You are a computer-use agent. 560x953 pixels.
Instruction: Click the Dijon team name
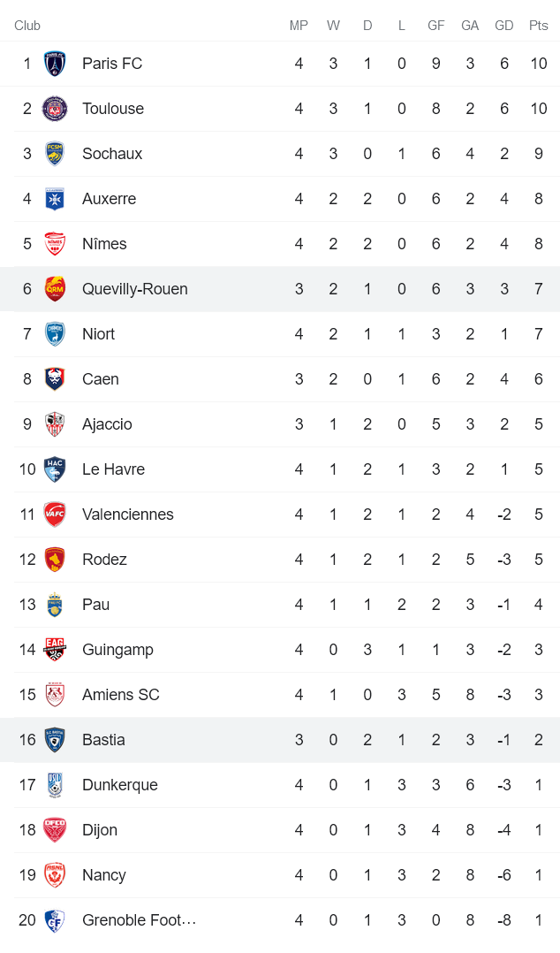(99, 829)
